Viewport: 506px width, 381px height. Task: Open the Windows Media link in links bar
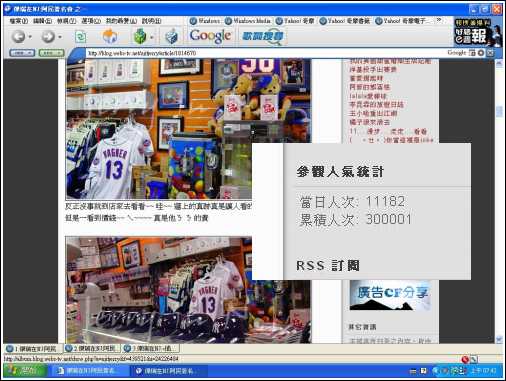point(248,21)
